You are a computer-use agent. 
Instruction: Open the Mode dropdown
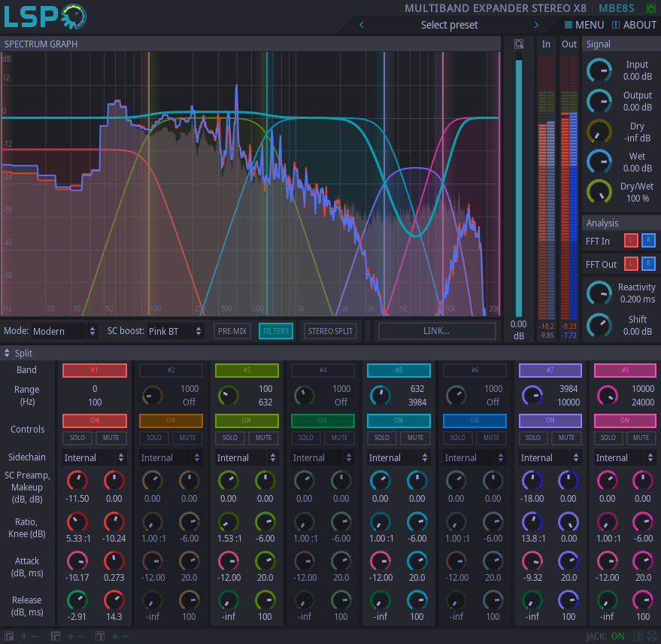(65, 330)
